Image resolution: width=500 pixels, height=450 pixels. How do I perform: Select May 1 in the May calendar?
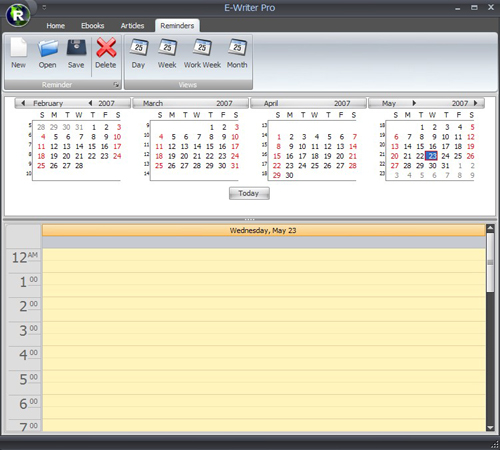click(x=422, y=127)
